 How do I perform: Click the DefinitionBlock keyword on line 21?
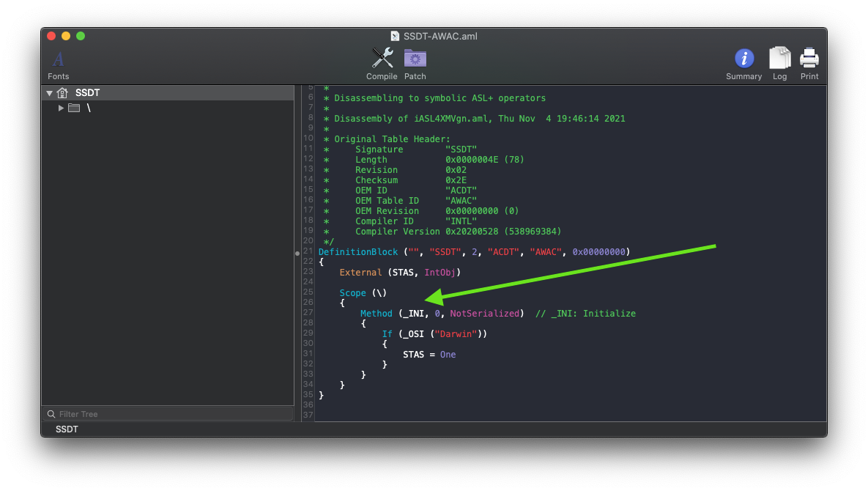(358, 252)
